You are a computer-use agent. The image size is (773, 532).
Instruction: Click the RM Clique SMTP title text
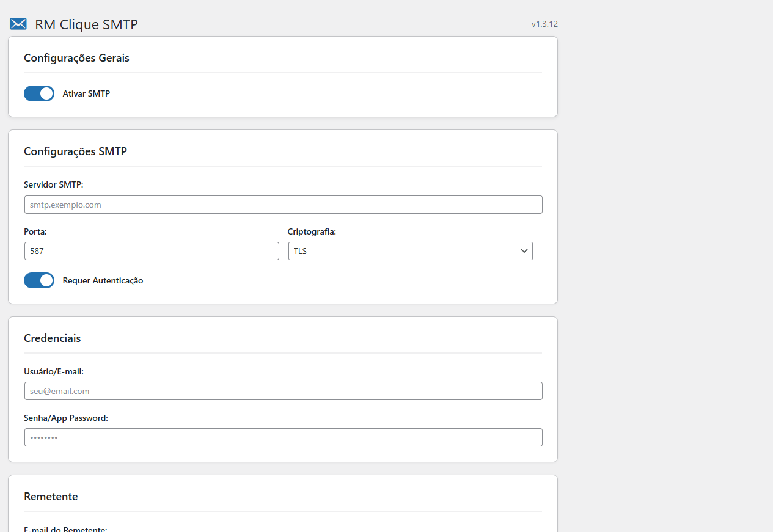pyautogui.click(x=87, y=24)
